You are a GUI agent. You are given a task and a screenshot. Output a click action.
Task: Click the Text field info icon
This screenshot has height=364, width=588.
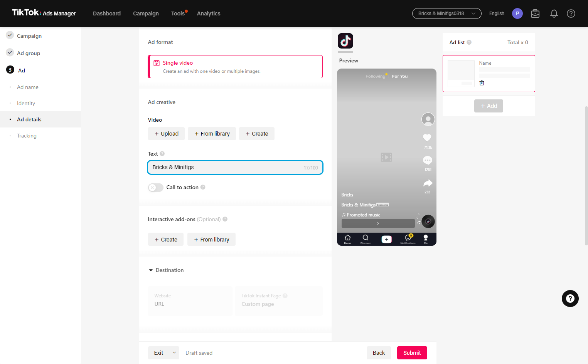click(x=162, y=154)
